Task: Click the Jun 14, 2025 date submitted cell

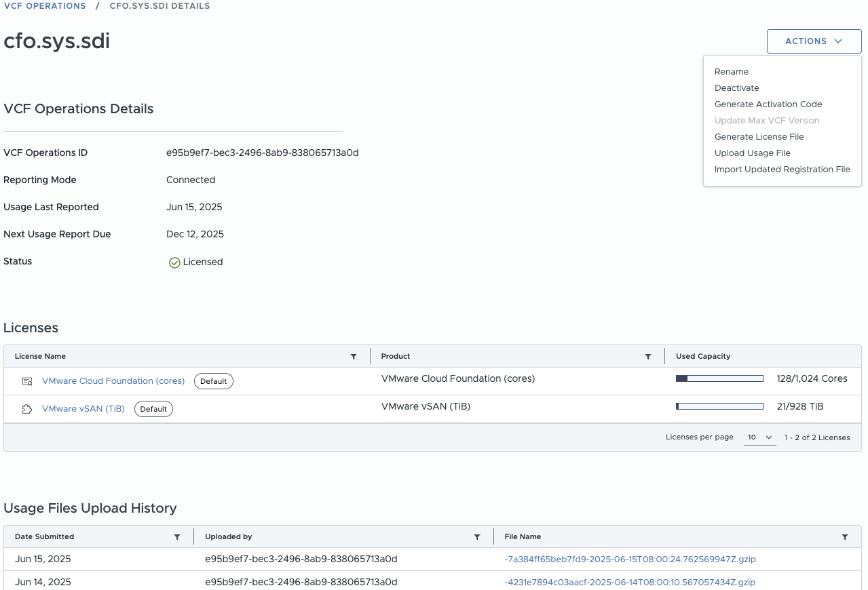Action: point(43,583)
